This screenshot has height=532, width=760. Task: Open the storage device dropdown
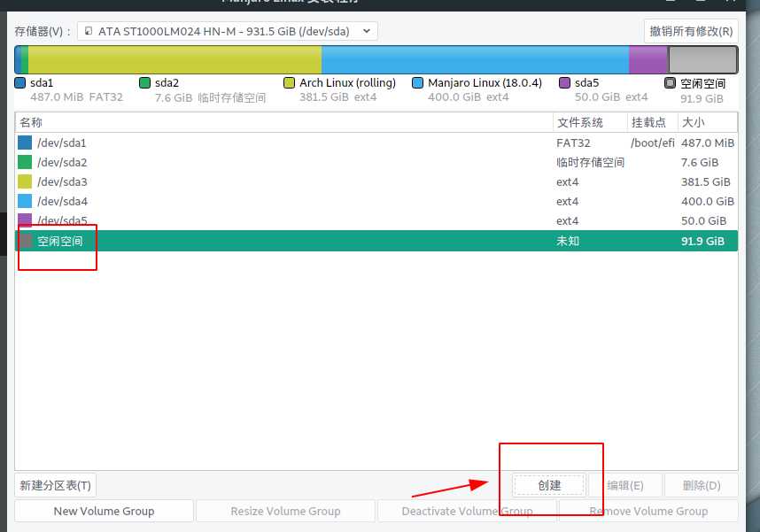(227, 32)
